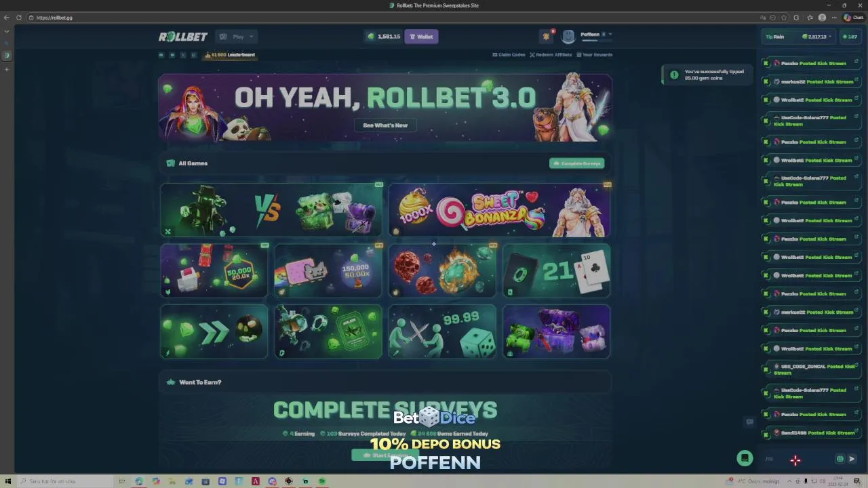Open the taskbar notification center icon
868x488 pixels.
[856, 481]
